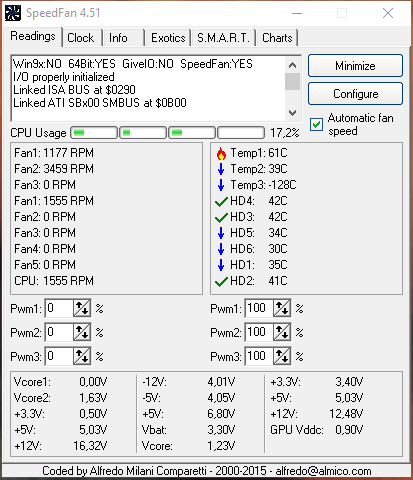413x480 pixels.
Task: Open the Charts tab
Action: (x=277, y=38)
